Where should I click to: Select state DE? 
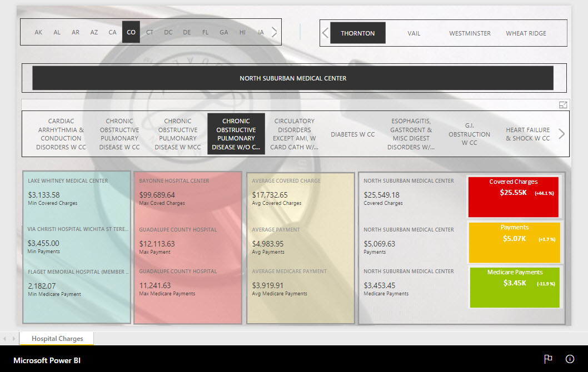click(187, 32)
